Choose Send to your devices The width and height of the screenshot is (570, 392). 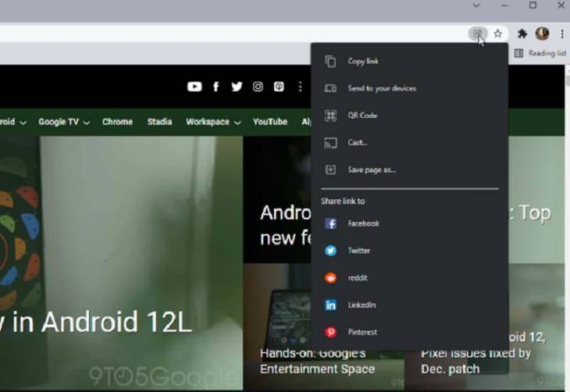(x=409, y=88)
